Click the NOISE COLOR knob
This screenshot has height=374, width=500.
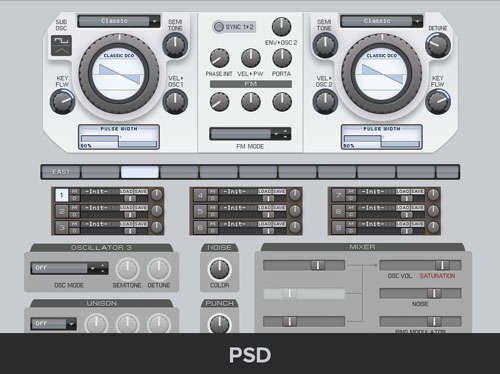pyautogui.click(x=219, y=269)
